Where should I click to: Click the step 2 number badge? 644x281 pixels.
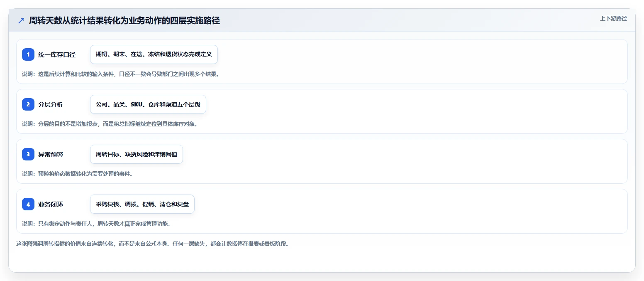click(x=28, y=104)
